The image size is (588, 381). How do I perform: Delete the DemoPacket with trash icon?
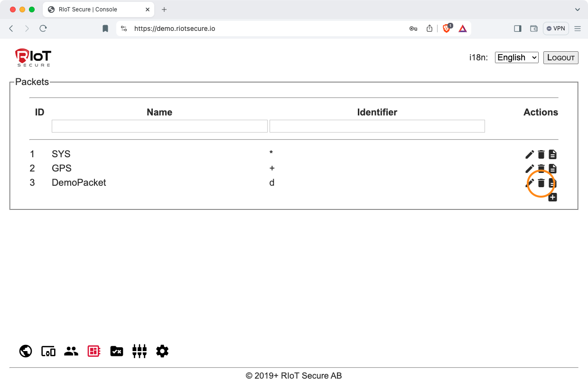(x=541, y=183)
